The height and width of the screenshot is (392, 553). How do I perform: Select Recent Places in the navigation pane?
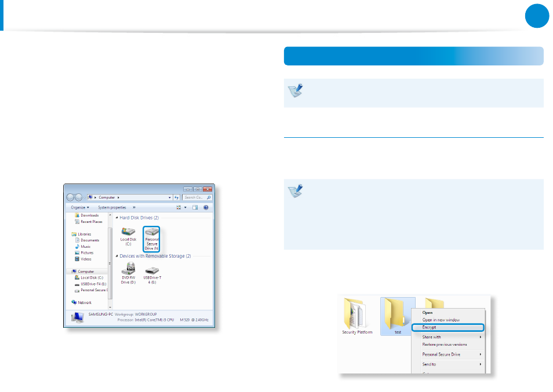89,222
